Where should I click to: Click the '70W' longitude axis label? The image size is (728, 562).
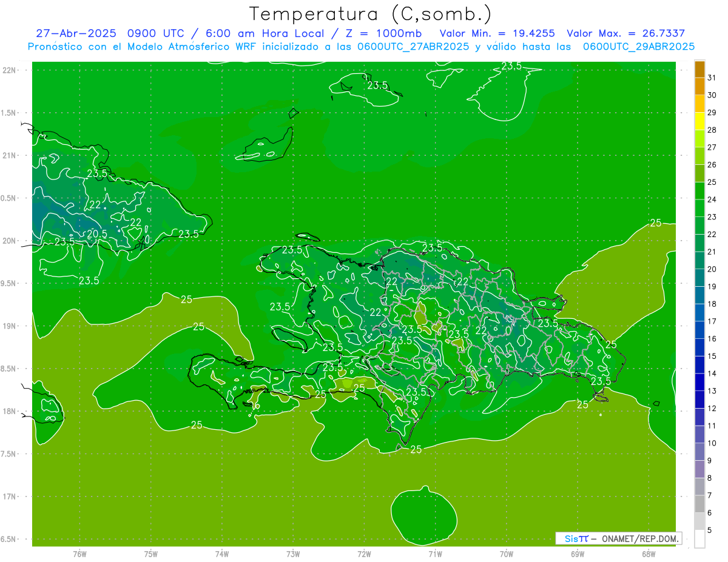(507, 554)
